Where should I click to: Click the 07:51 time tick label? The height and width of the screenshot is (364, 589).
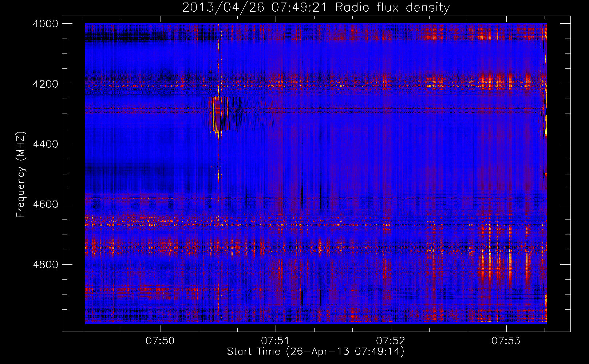[276, 341]
